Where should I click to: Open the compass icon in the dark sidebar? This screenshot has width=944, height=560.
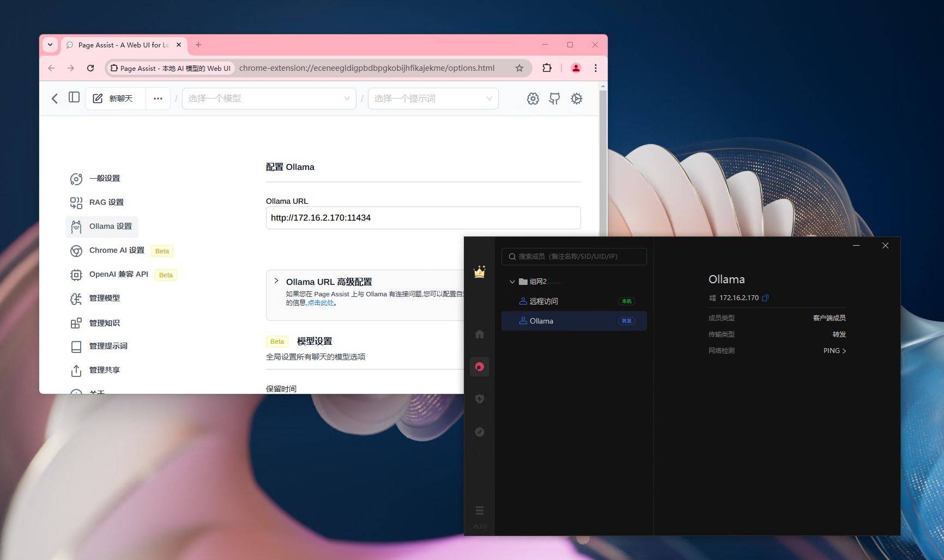(x=480, y=431)
